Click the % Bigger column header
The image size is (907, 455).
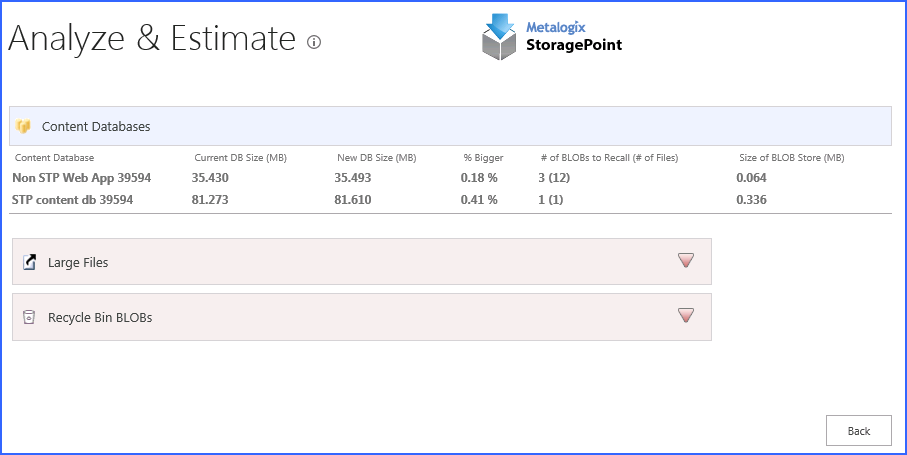pyautogui.click(x=483, y=158)
